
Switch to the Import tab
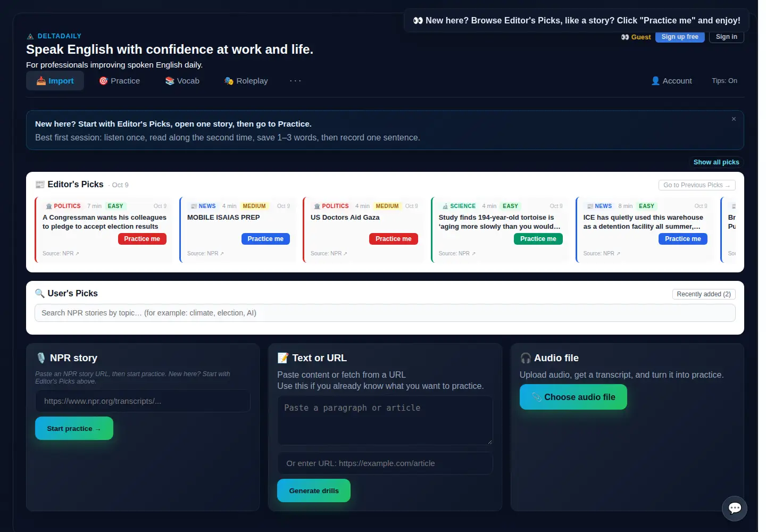coord(55,81)
